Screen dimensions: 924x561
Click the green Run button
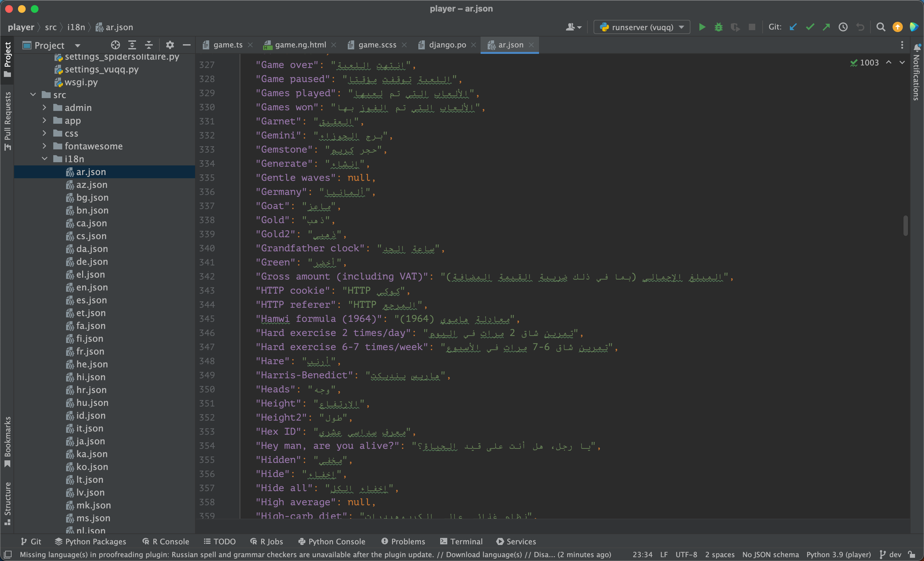(x=702, y=27)
